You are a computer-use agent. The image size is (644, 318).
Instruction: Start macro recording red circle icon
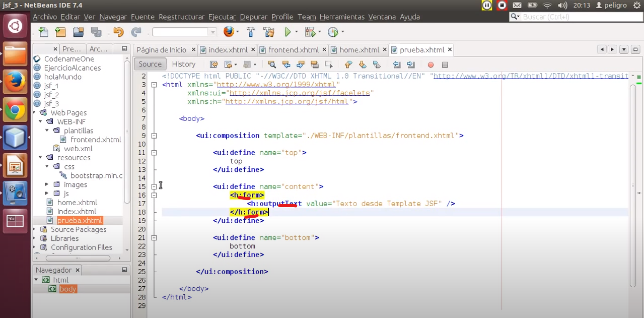431,65
